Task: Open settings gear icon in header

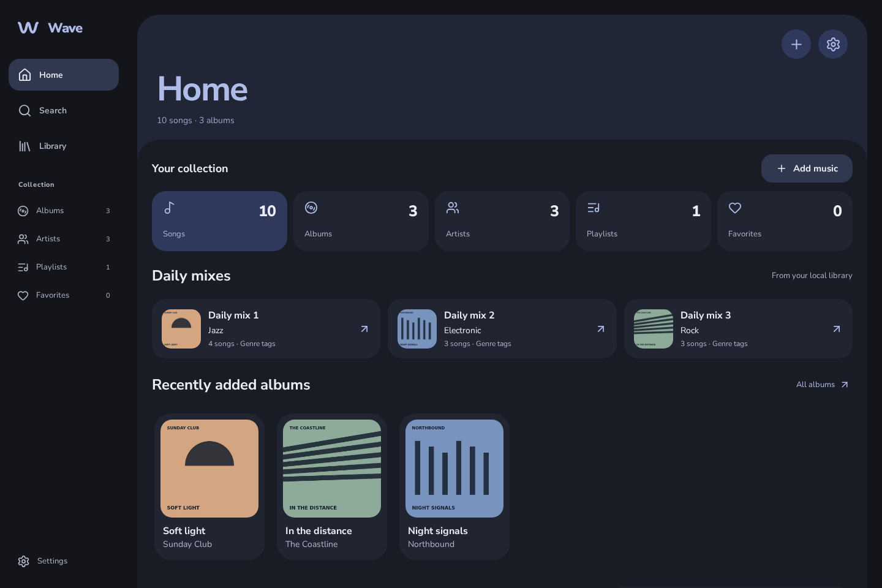Action: point(833,44)
